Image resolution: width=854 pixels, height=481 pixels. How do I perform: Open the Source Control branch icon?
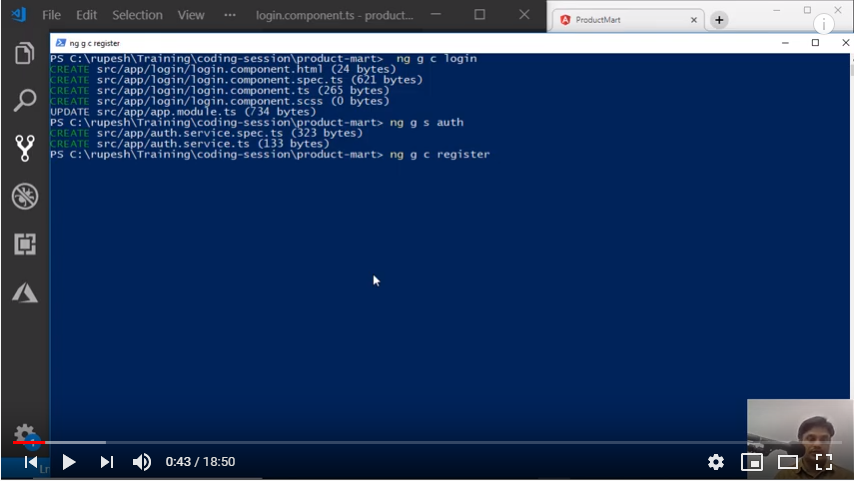click(25, 148)
